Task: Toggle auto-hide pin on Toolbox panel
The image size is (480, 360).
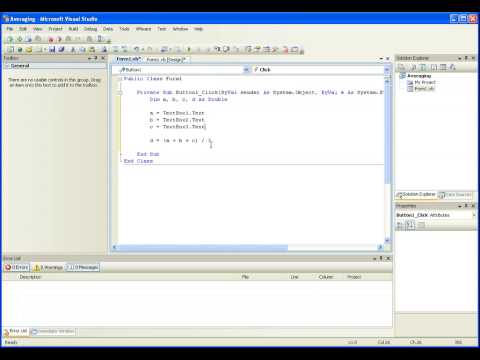Action: [x=96, y=58]
